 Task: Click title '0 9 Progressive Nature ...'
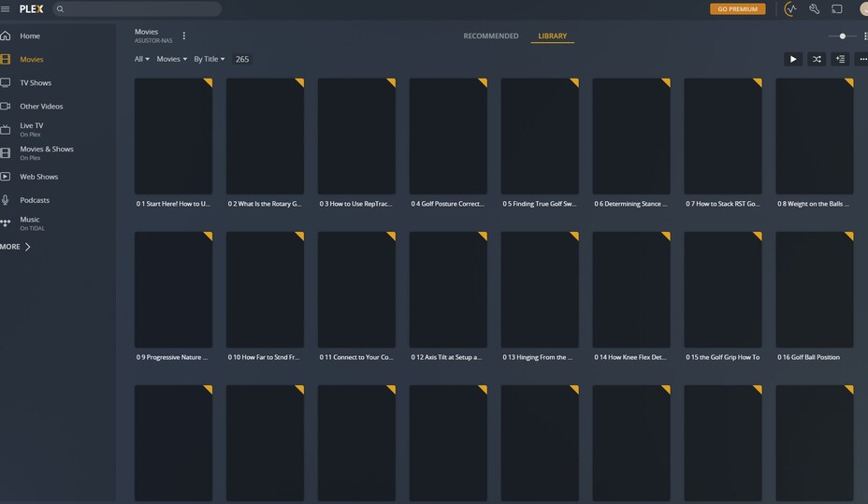click(172, 357)
